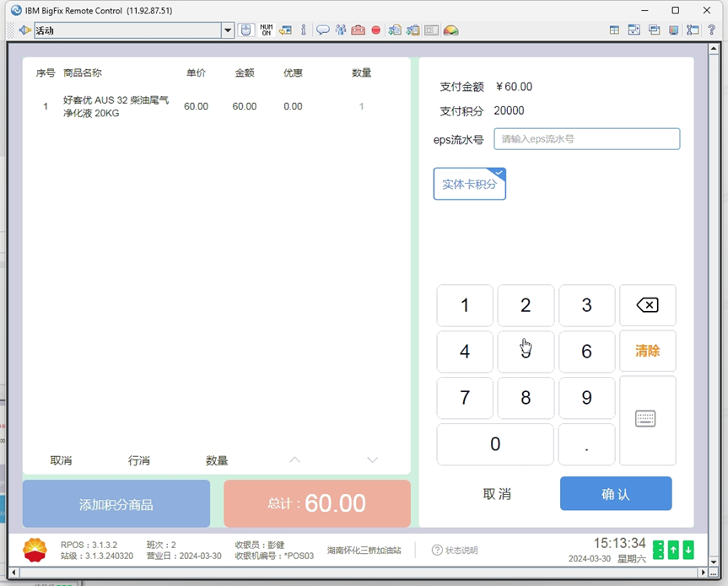Expand the 活动 dropdown list
This screenshot has height=586, width=728.
tap(227, 30)
